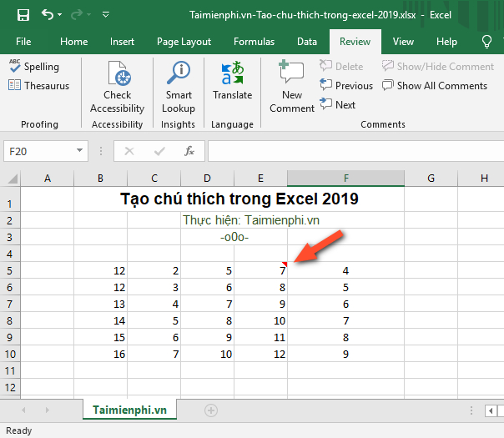Select column G header

431,179
